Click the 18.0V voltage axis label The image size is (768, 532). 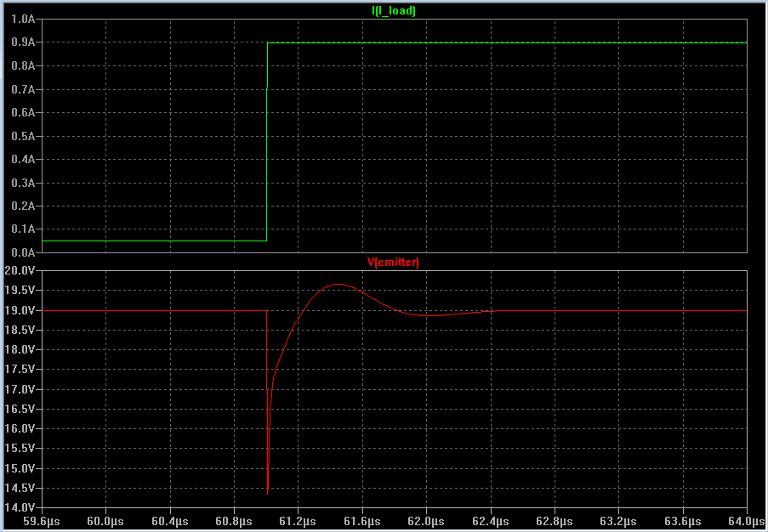(x=21, y=350)
